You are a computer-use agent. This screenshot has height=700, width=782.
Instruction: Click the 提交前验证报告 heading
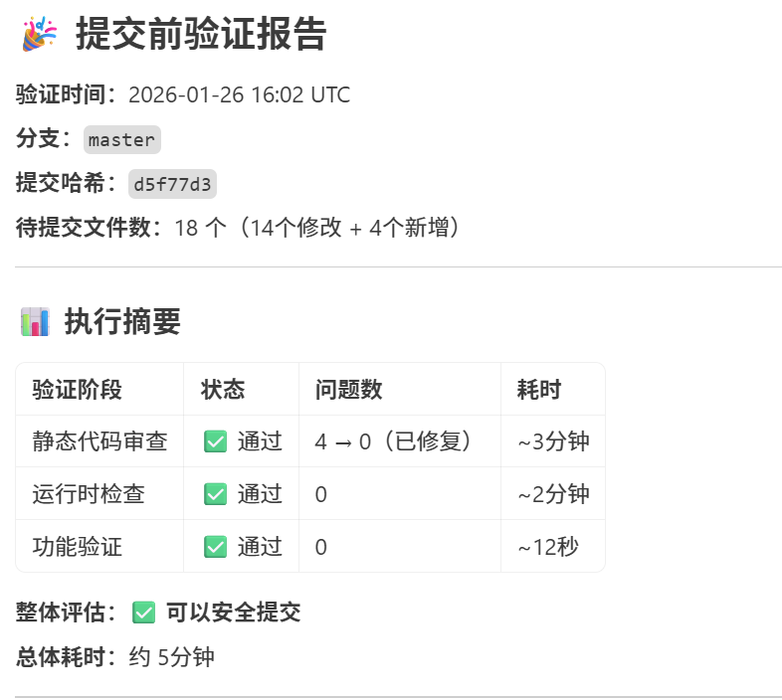(201, 34)
